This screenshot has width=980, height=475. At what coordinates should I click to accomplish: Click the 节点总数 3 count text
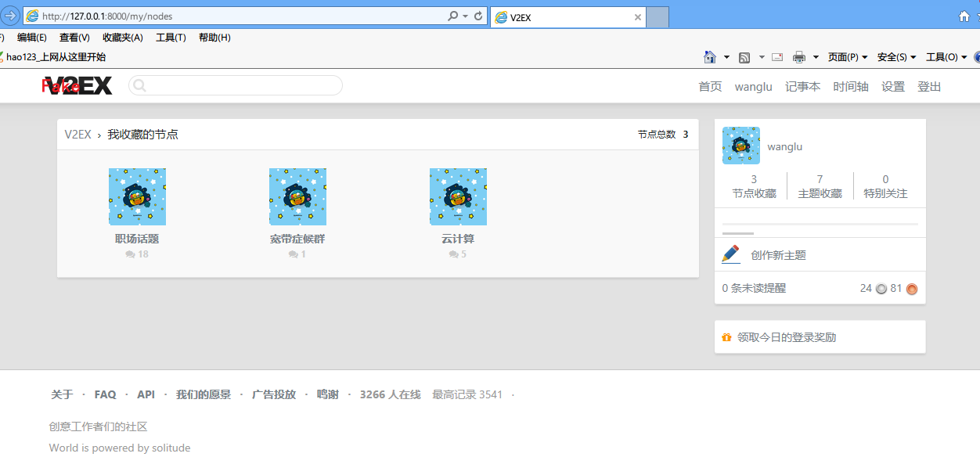(x=663, y=135)
